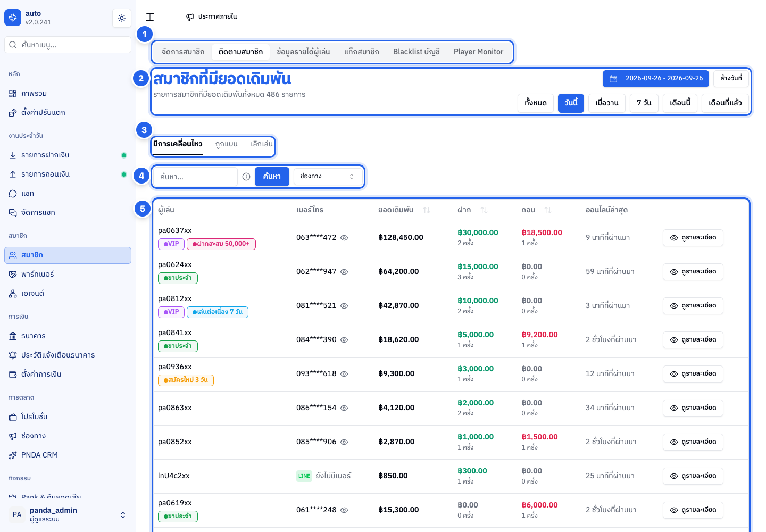The height and width of the screenshot is (532, 766).
Task: Open the date range picker 2026-09-26
Action: (656, 79)
